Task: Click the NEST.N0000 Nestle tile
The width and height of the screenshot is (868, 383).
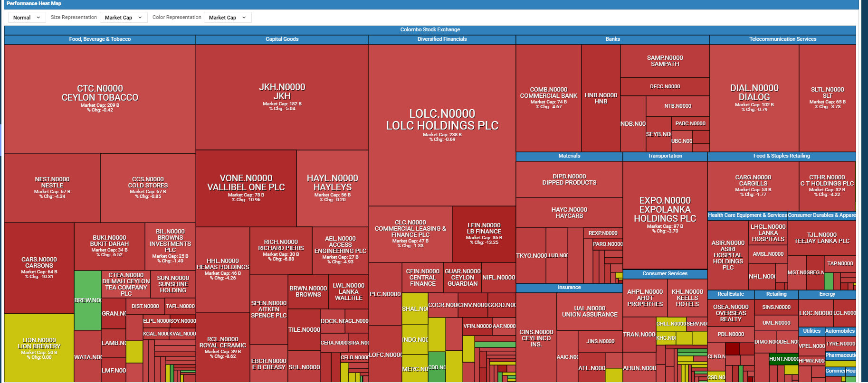Action: tap(52, 187)
